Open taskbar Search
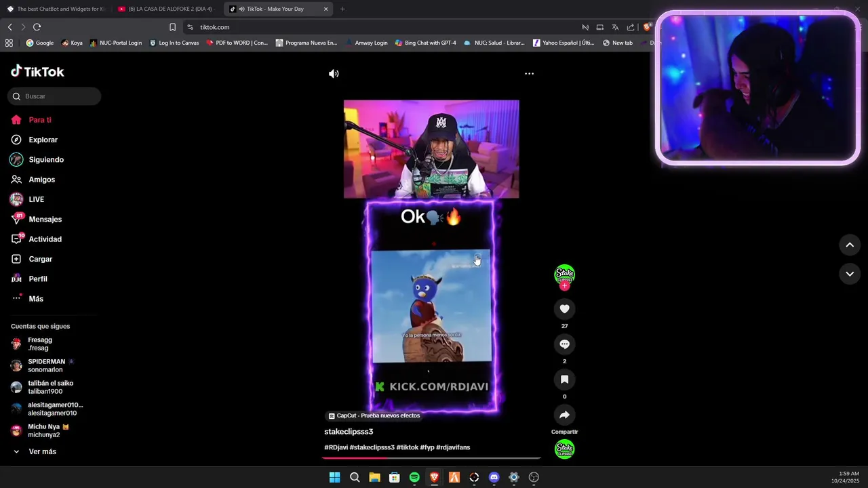This screenshot has height=488, width=868. [x=355, y=477]
